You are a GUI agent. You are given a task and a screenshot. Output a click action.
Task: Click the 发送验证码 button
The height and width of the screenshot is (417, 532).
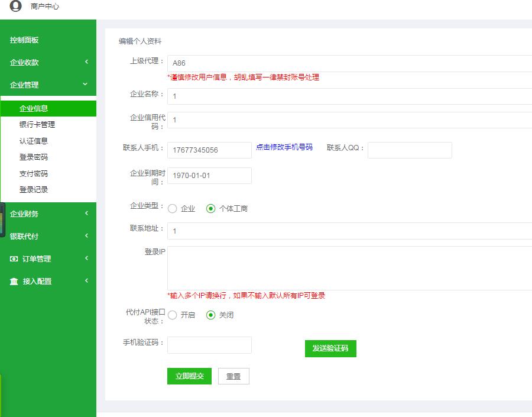[x=330, y=348]
